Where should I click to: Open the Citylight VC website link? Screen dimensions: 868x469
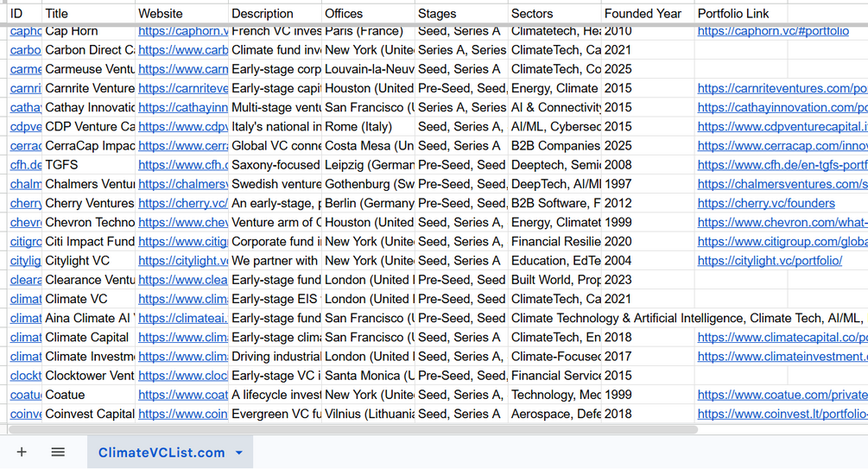coord(183,260)
